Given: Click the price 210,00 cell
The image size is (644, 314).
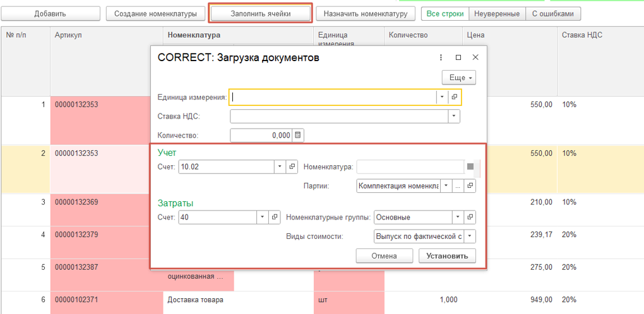Looking at the screenshot, I should 522,209.
